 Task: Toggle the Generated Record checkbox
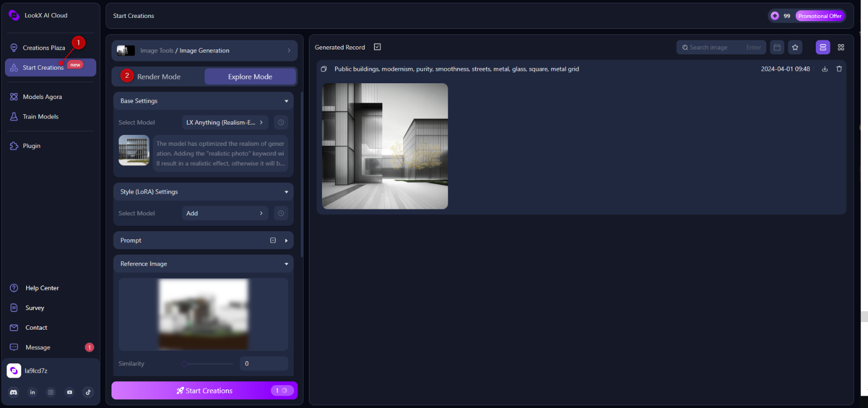point(377,47)
